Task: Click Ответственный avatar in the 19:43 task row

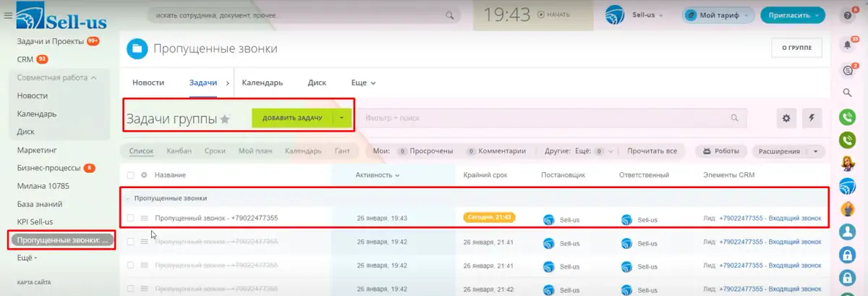Action: tap(626, 219)
